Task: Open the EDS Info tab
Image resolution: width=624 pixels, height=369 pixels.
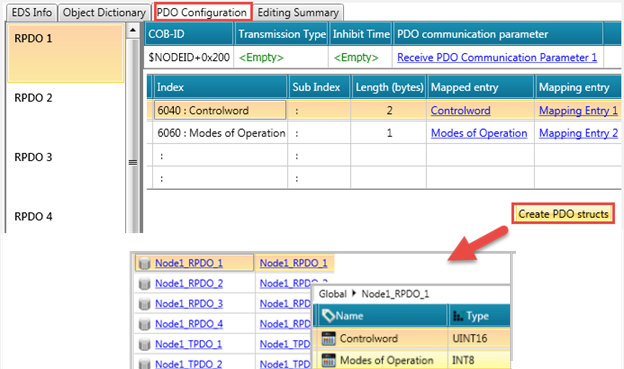Action: click(32, 12)
